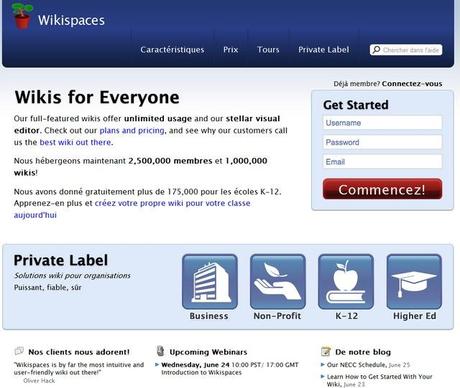Open the Prix menu item
Image resolution: width=460 pixels, height=388 pixels.
[x=231, y=50]
